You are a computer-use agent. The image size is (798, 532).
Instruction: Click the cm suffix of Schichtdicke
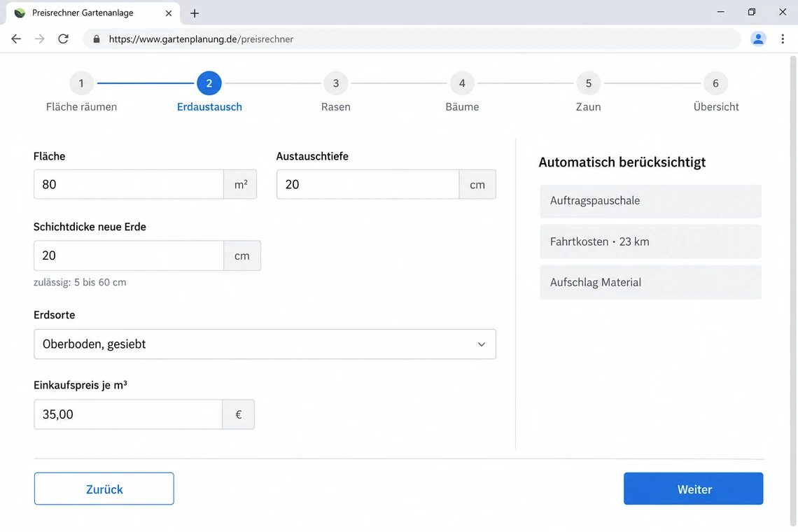(241, 255)
